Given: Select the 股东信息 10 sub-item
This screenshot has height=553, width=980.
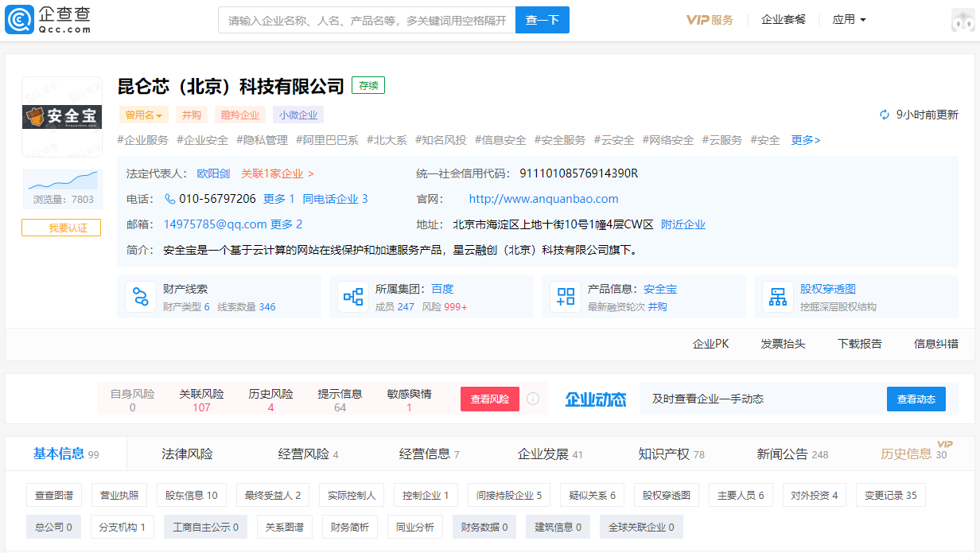Looking at the screenshot, I should tap(191, 496).
